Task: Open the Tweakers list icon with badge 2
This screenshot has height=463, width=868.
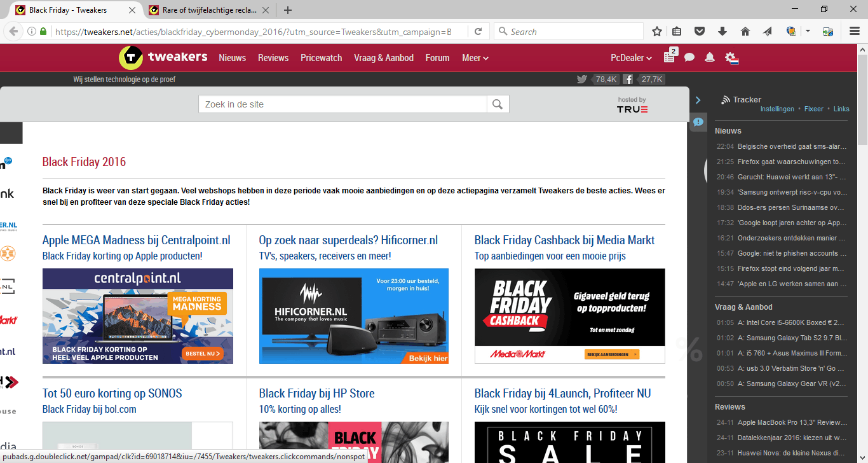Action: (670, 56)
